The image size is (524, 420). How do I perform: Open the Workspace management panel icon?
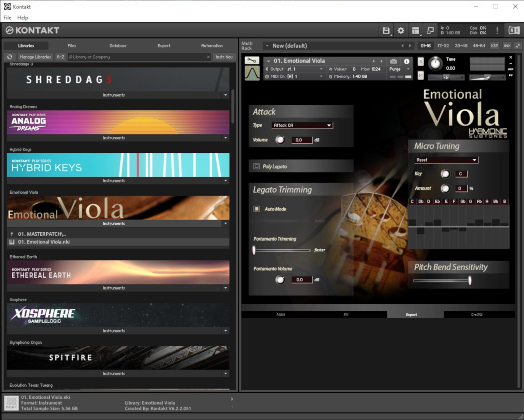coord(416,31)
